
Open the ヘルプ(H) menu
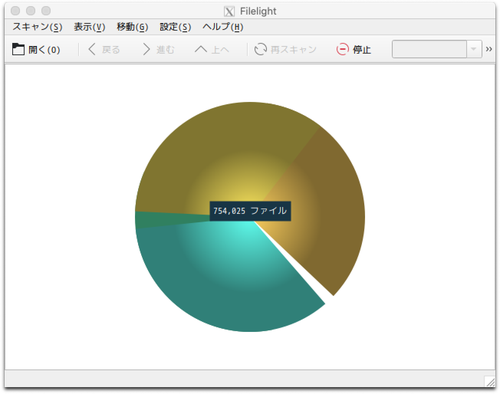pos(223,27)
